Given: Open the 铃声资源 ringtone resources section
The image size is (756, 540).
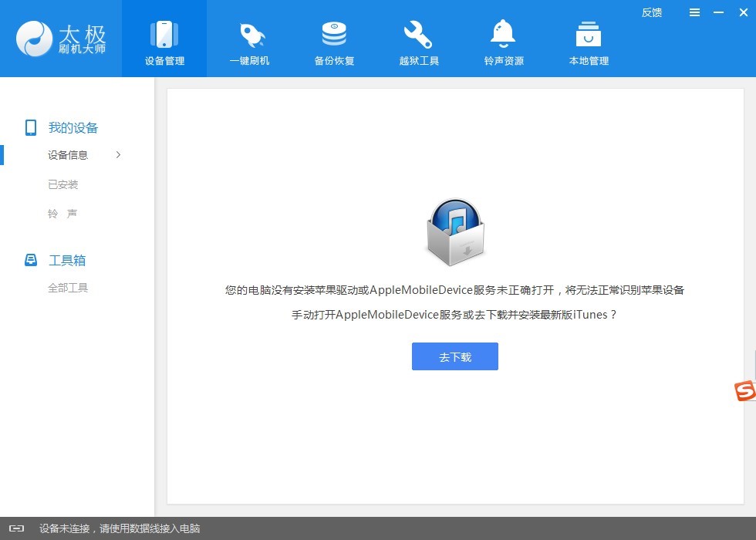Looking at the screenshot, I should coord(503,39).
